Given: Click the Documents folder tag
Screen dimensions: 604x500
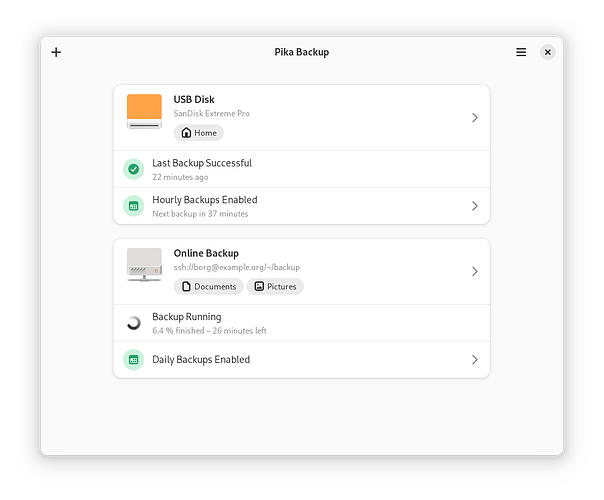Looking at the screenshot, I should click(208, 287).
